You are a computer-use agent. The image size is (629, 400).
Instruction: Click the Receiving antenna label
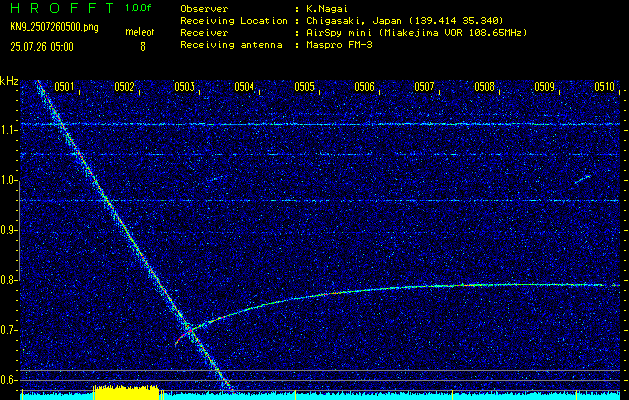(x=231, y=45)
